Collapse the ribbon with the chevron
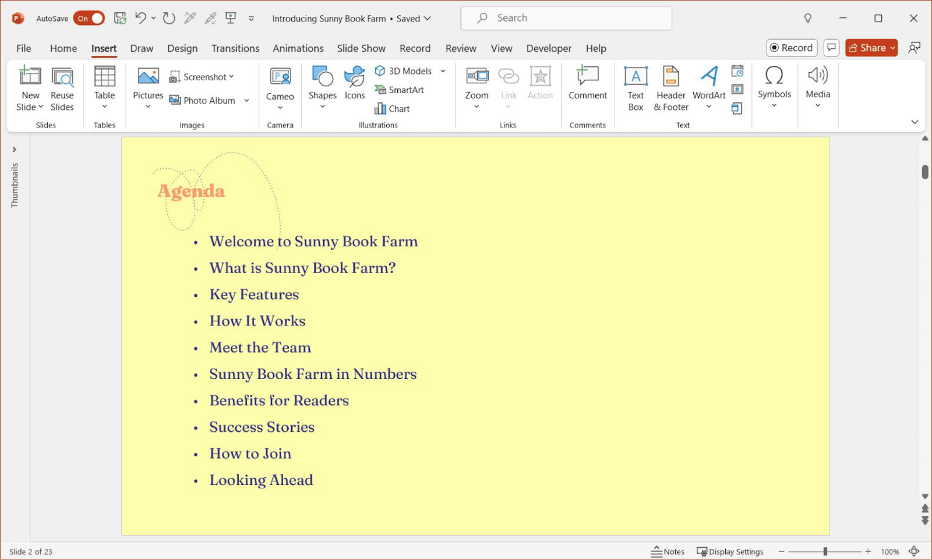Screen dimensions: 932x560 click(915, 122)
